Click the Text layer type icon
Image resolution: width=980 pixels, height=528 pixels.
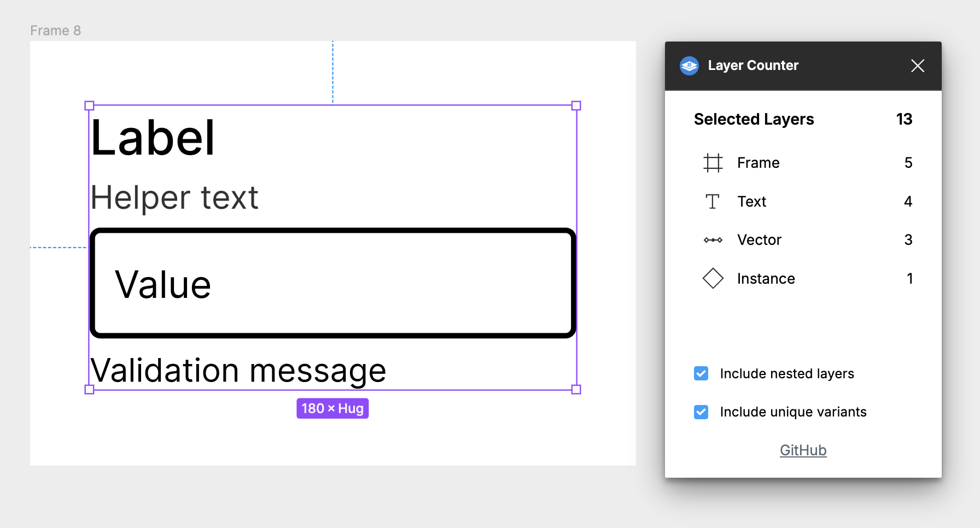coord(713,201)
